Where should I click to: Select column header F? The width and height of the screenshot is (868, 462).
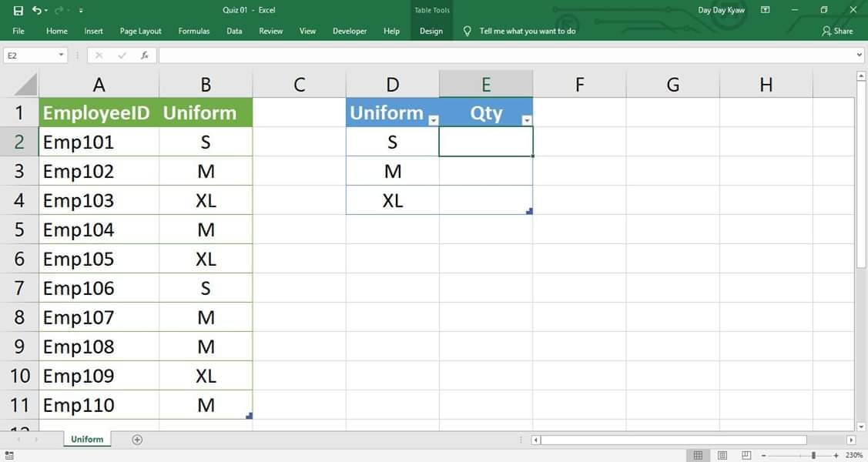(580, 84)
